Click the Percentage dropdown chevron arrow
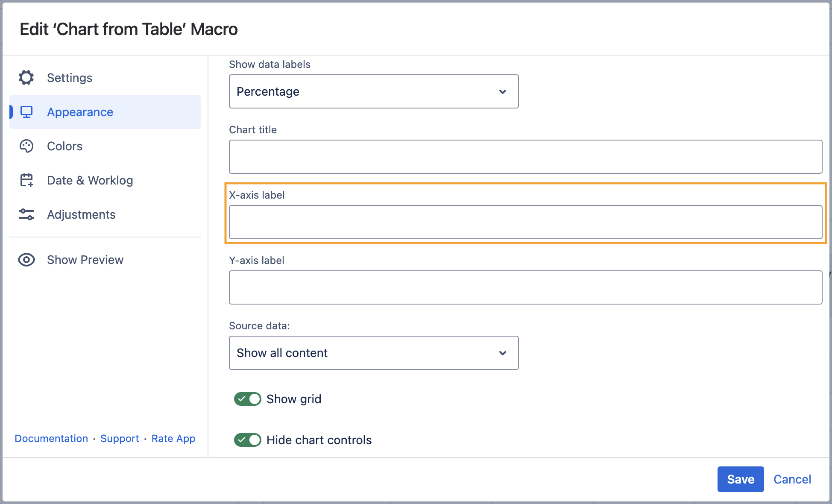 coord(503,92)
